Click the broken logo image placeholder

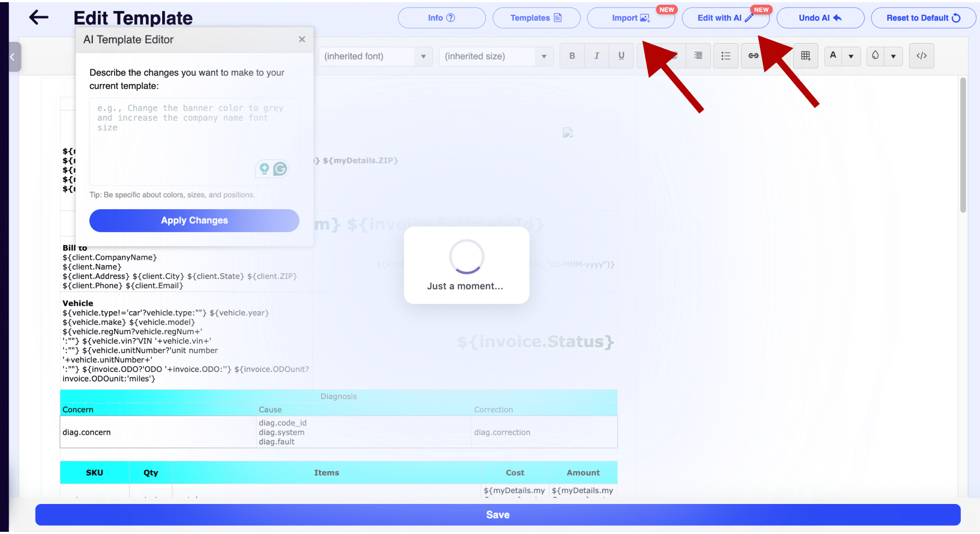(x=568, y=133)
